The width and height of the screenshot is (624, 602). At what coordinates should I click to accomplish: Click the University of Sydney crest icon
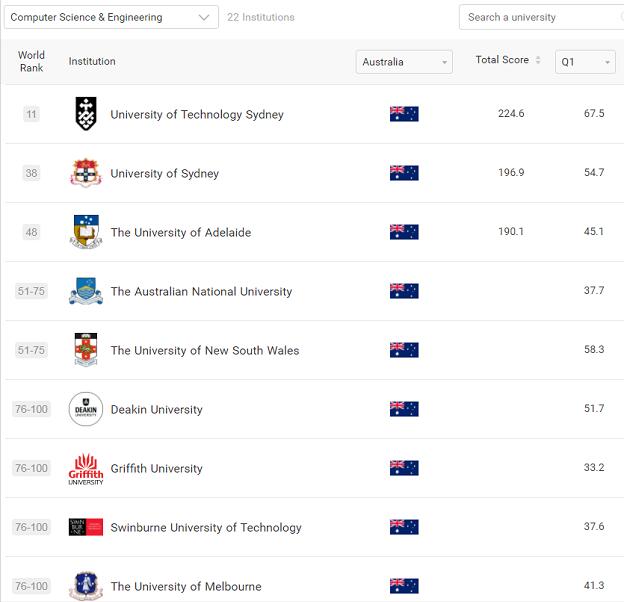(86, 173)
